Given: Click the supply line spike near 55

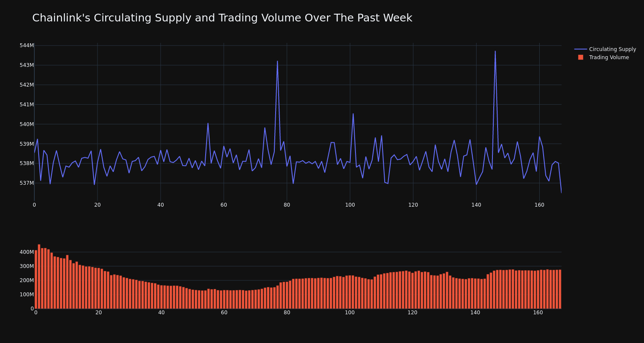Looking at the screenshot, I should [x=208, y=123].
